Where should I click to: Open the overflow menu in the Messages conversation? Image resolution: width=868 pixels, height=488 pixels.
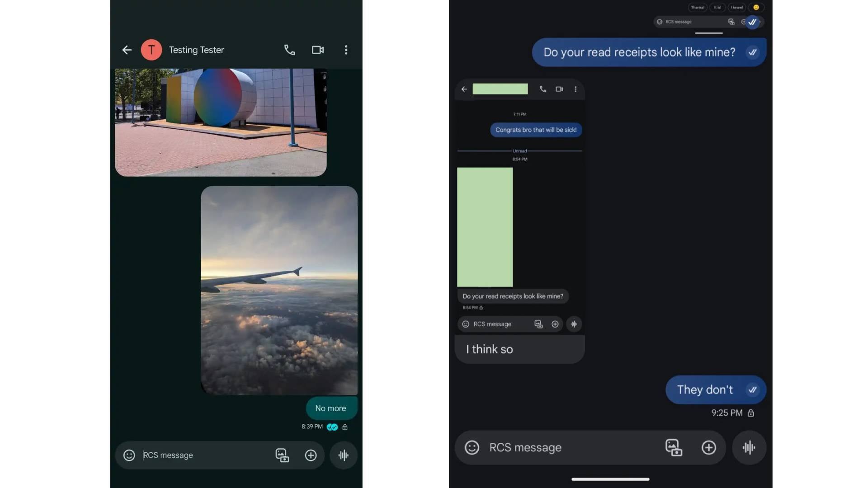[x=576, y=89]
